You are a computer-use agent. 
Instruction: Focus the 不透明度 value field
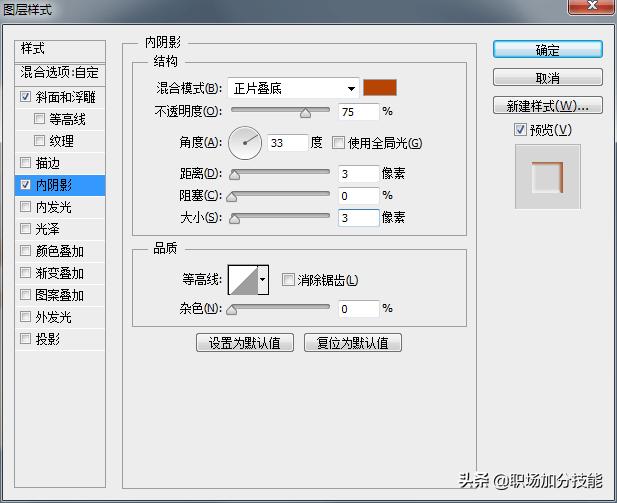coord(358,112)
